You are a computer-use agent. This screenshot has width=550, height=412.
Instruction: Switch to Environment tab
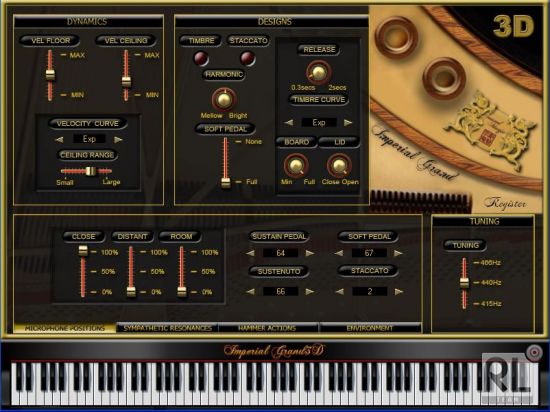tap(370, 328)
